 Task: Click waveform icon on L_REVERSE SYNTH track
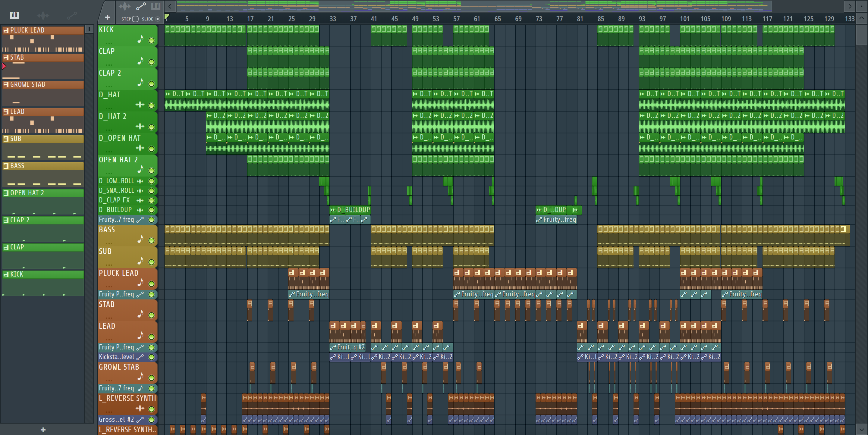point(140,408)
